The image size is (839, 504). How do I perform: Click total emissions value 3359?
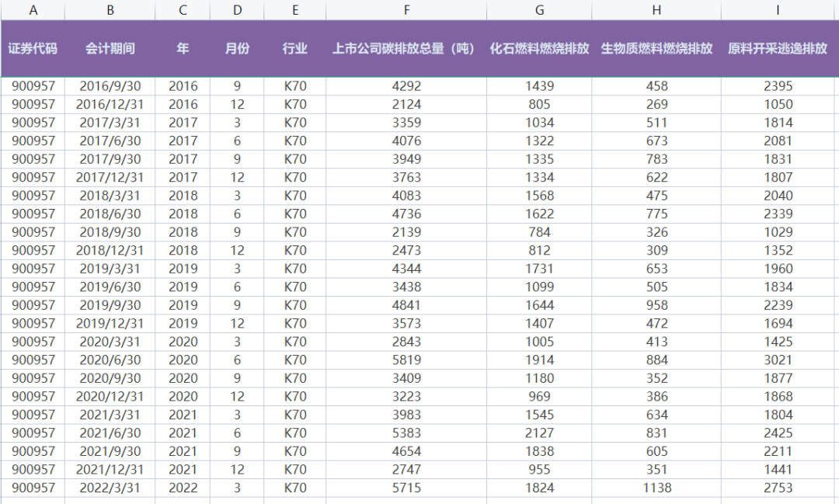(406, 123)
